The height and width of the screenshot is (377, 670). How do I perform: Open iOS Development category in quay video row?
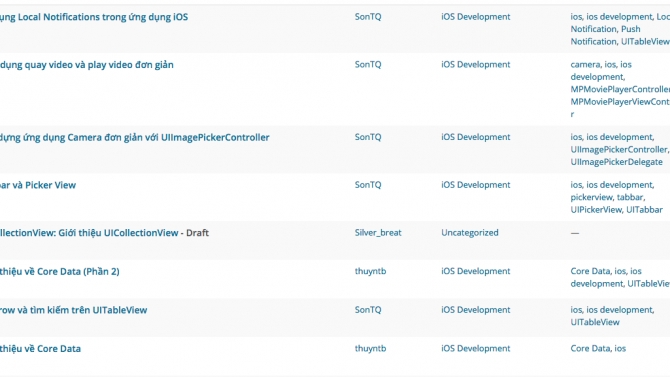pos(476,65)
